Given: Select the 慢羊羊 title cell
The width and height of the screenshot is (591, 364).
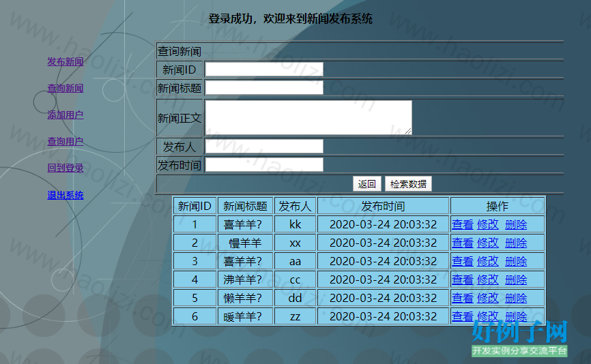Looking at the screenshot, I should tap(245, 243).
